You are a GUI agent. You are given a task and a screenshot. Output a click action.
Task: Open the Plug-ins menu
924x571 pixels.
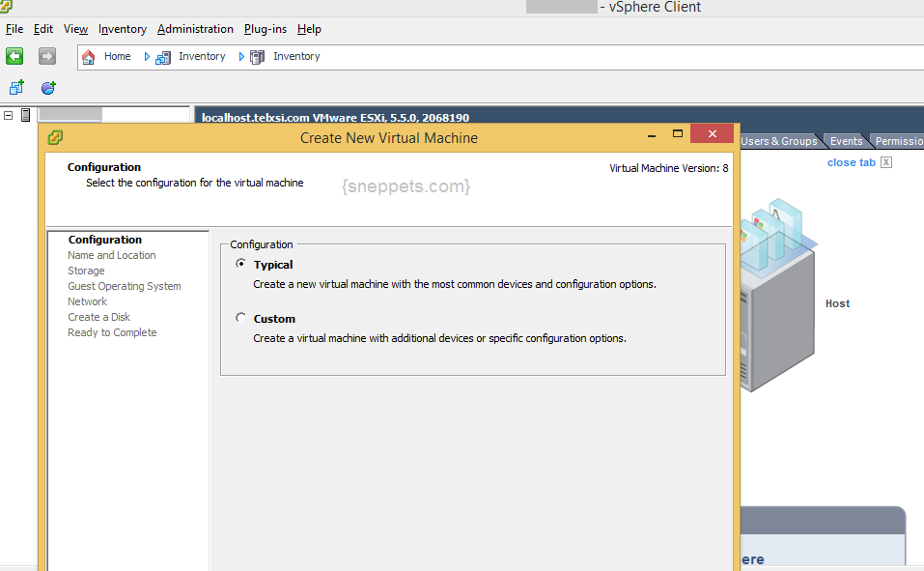click(x=266, y=29)
